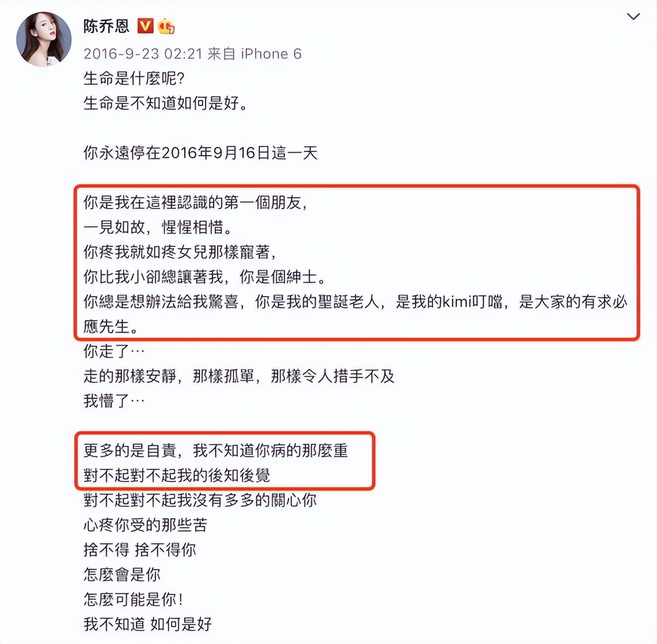The height and width of the screenshot is (644, 657).
Task: Open 陈乔恩's profile avatar photo
Action: [44, 39]
